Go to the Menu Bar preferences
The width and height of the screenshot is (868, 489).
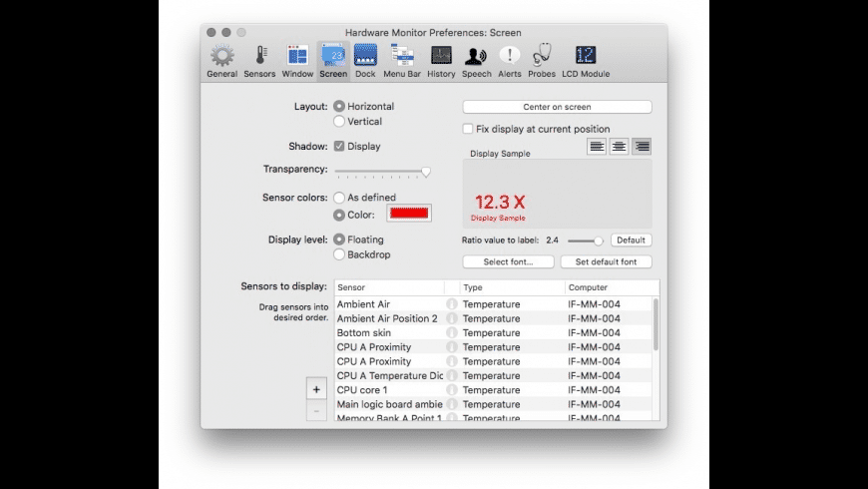tap(402, 62)
